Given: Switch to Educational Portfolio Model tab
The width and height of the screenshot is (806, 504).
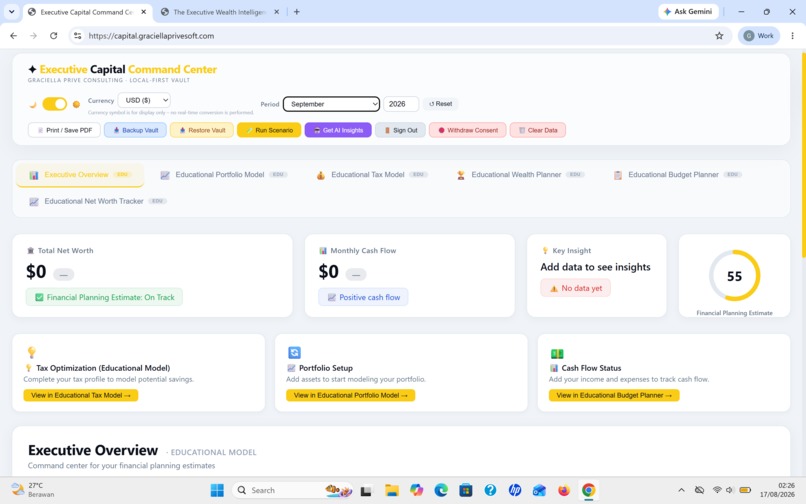Looking at the screenshot, I should tap(223, 175).
